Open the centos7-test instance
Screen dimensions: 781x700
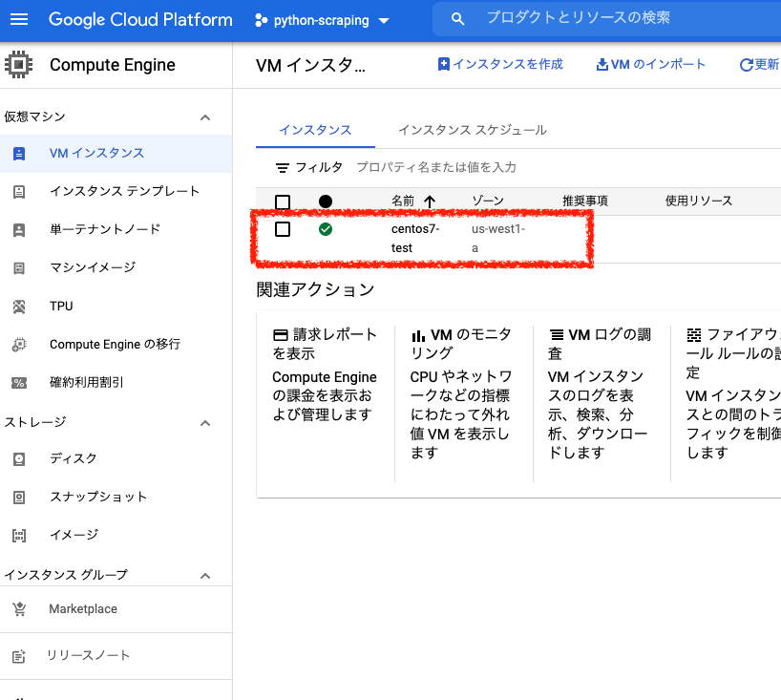point(415,238)
